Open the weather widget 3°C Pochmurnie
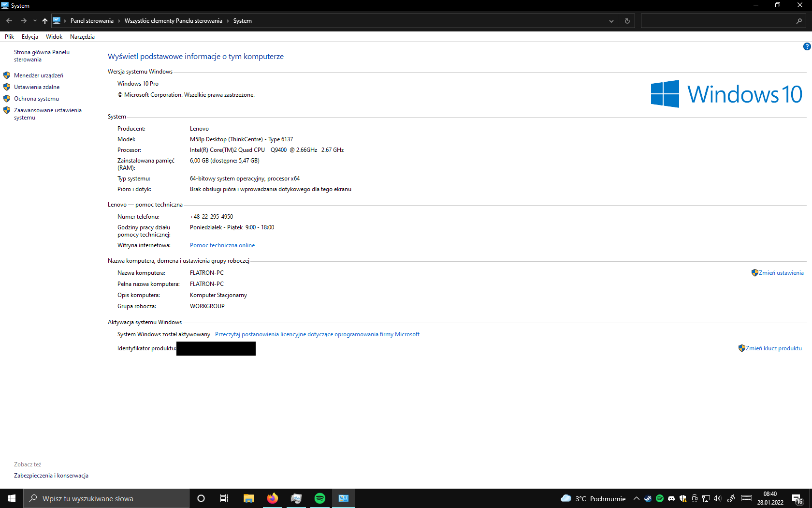Screen dimensions: 812x508 [x=593, y=498]
